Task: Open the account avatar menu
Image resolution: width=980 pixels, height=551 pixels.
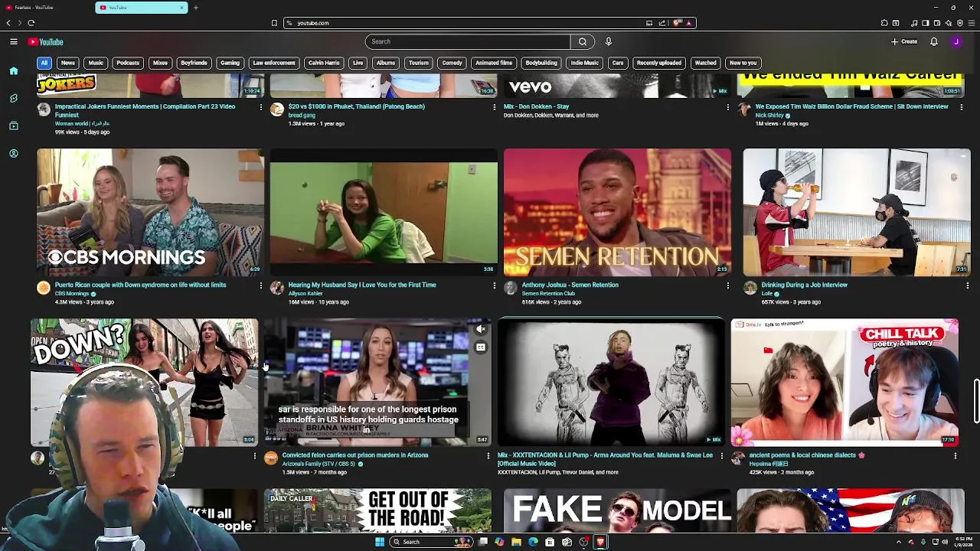Action: (956, 41)
